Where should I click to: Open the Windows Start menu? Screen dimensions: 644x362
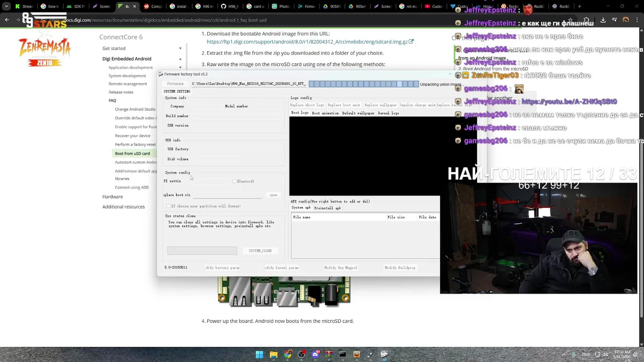259,354
